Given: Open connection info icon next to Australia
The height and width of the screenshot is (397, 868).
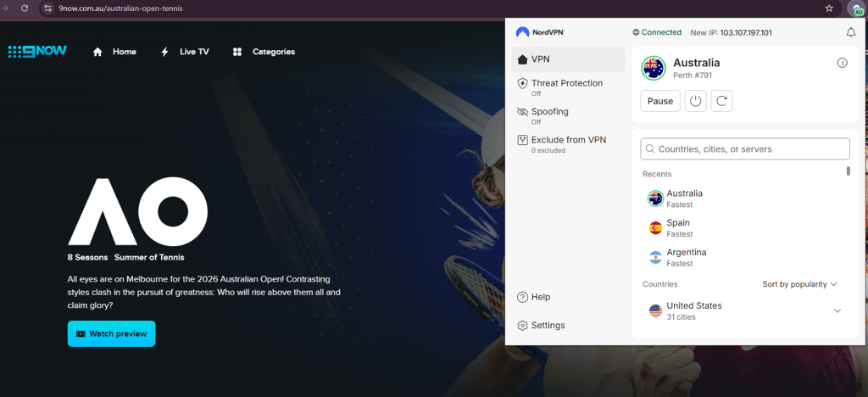Looking at the screenshot, I should [842, 63].
